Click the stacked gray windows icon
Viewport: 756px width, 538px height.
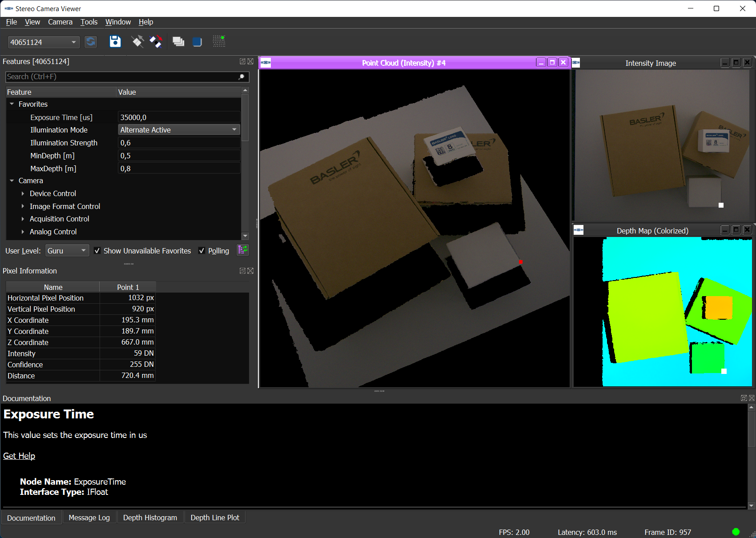178,41
